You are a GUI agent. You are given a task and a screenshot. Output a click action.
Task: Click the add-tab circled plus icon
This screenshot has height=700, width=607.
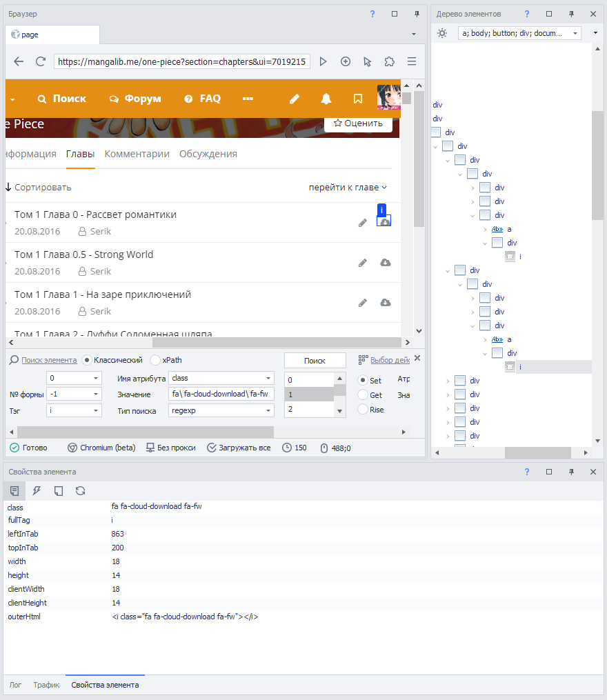(346, 61)
